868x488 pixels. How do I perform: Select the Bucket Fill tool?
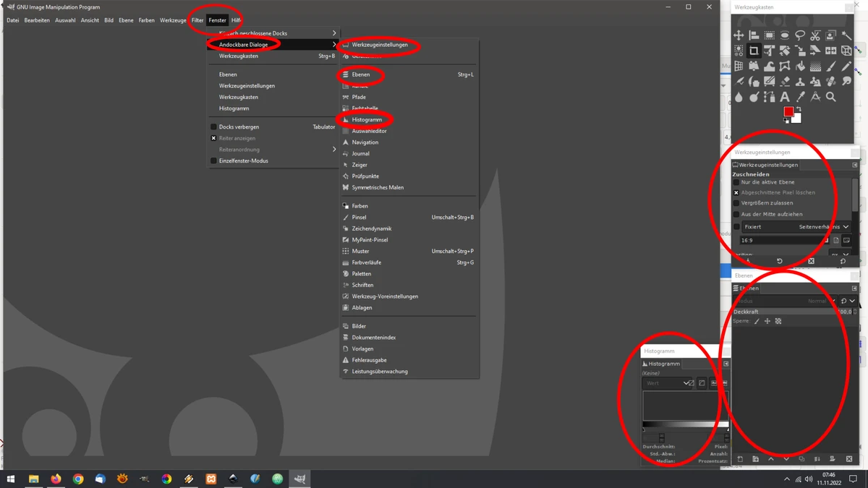click(x=800, y=66)
